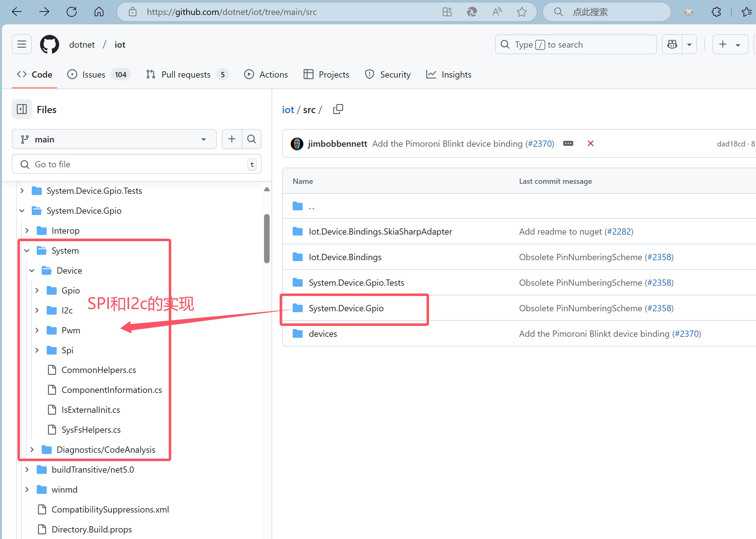Click the failed check red X
Image resolution: width=756 pixels, height=539 pixels.
[590, 143]
